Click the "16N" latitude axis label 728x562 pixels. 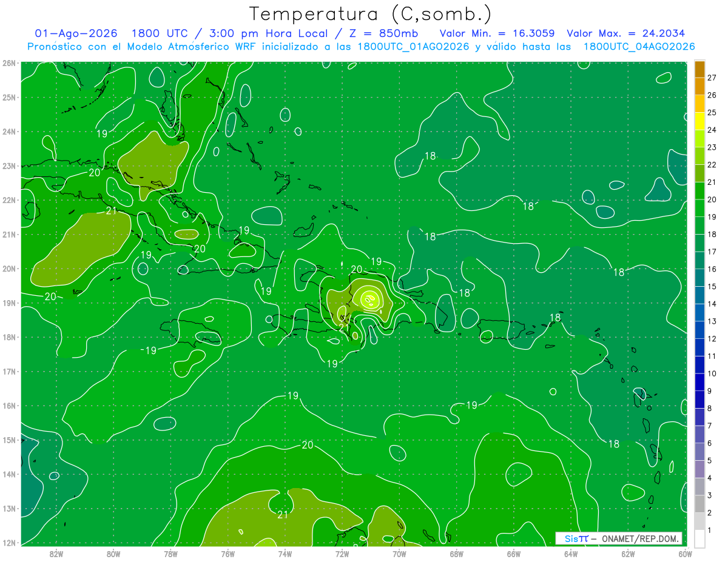tap(8, 406)
